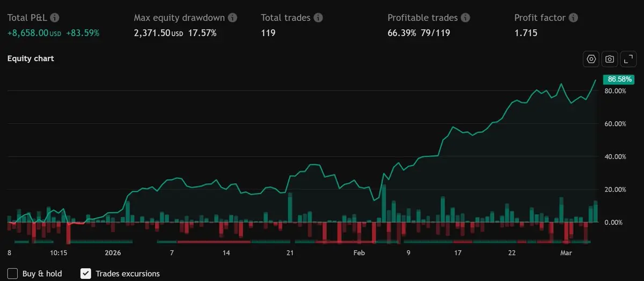
Task: Open the info tooltip for Total trades
Action: (x=318, y=18)
